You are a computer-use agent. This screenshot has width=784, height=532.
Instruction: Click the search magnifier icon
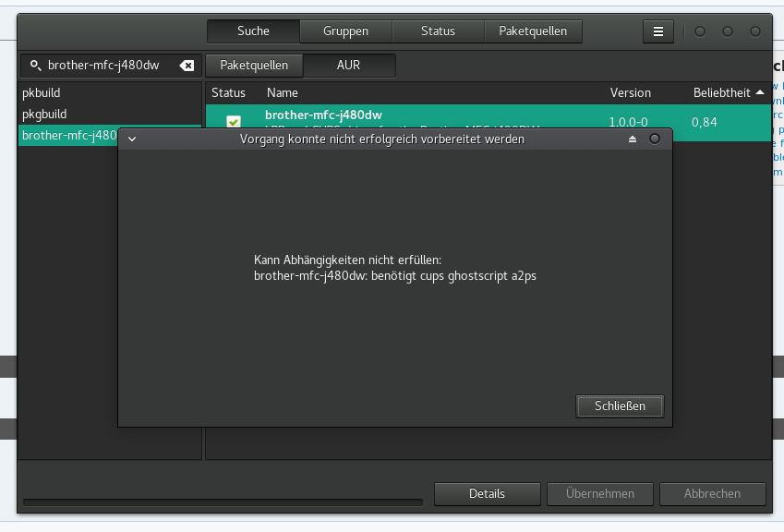35,66
